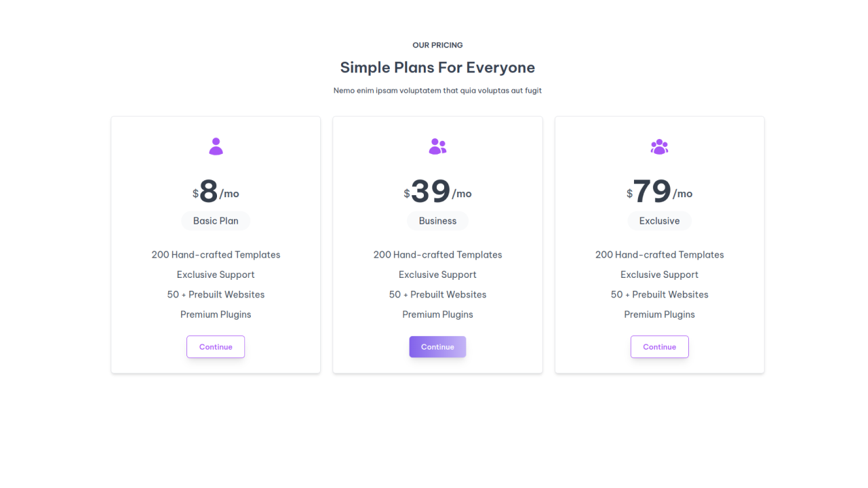868x488 pixels.
Task: Click the group icon on the Exclusive card
Action: (659, 146)
